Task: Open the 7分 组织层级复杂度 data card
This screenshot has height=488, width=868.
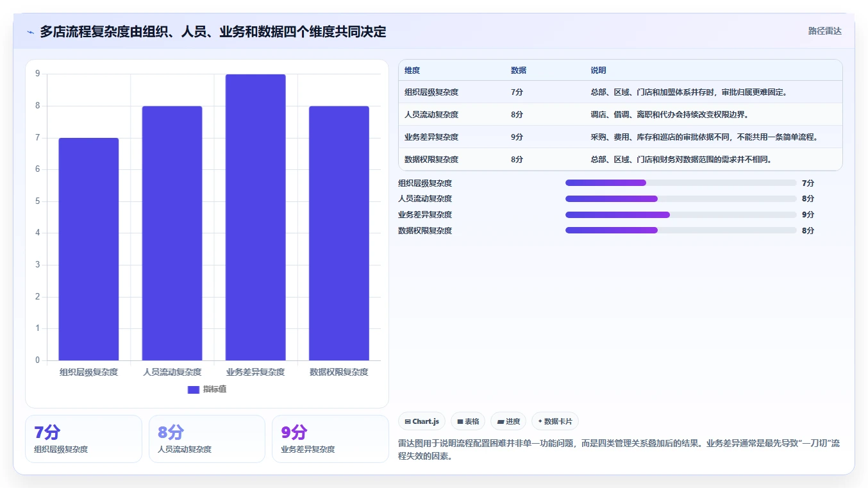Action: [83, 439]
